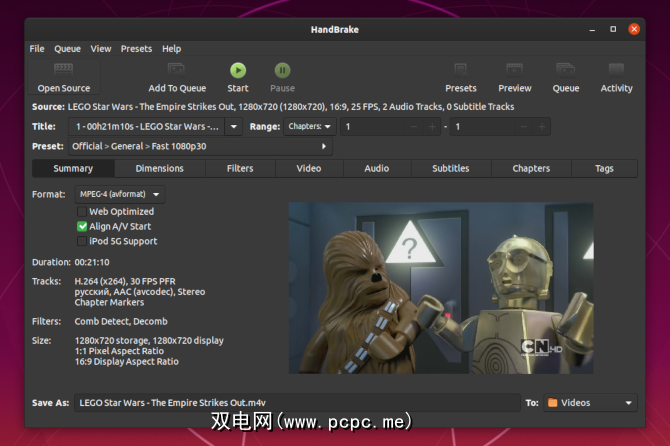Switch to the Filters tab

[x=240, y=168]
